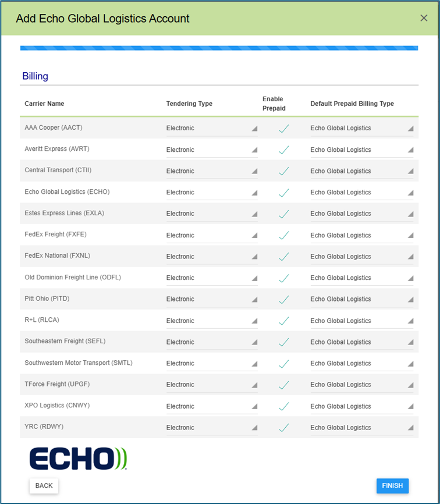This screenshot has height=504, width=440.
Task: Click the blue striped progress bar
Action: 219,48
